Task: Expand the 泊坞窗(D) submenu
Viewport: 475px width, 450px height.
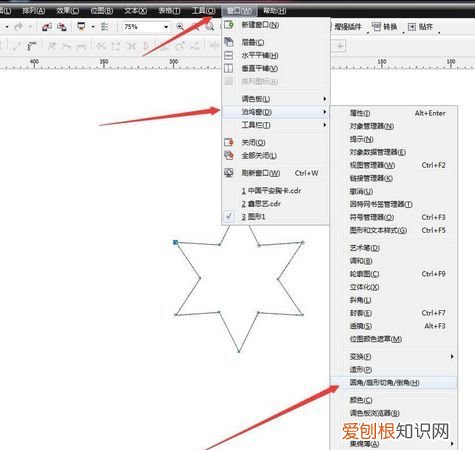Action: 276,112
